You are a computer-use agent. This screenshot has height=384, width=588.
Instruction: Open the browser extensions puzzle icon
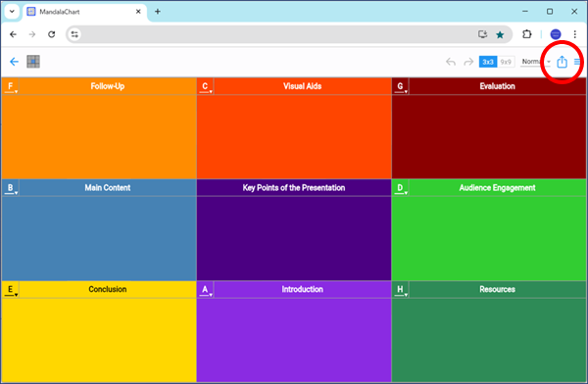[527, 34]
